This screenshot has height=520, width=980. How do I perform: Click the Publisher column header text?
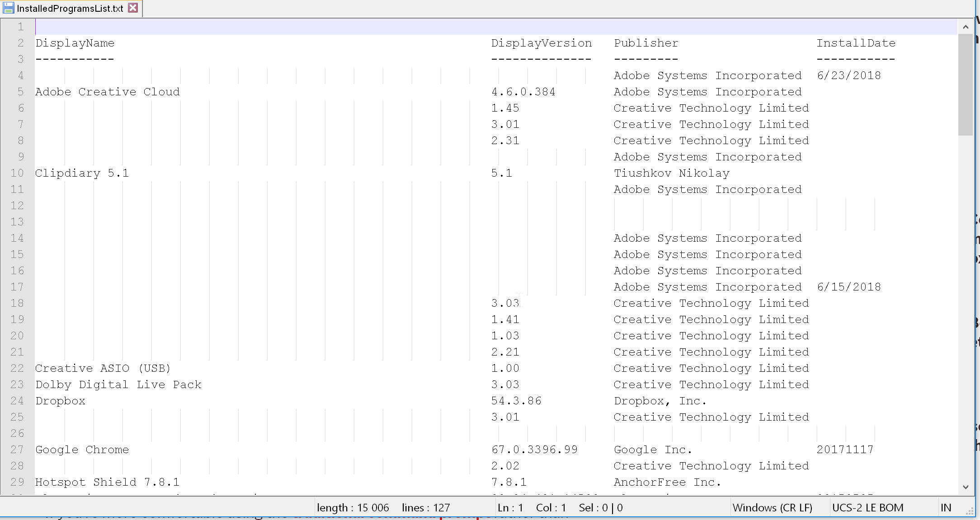point(646,43)
